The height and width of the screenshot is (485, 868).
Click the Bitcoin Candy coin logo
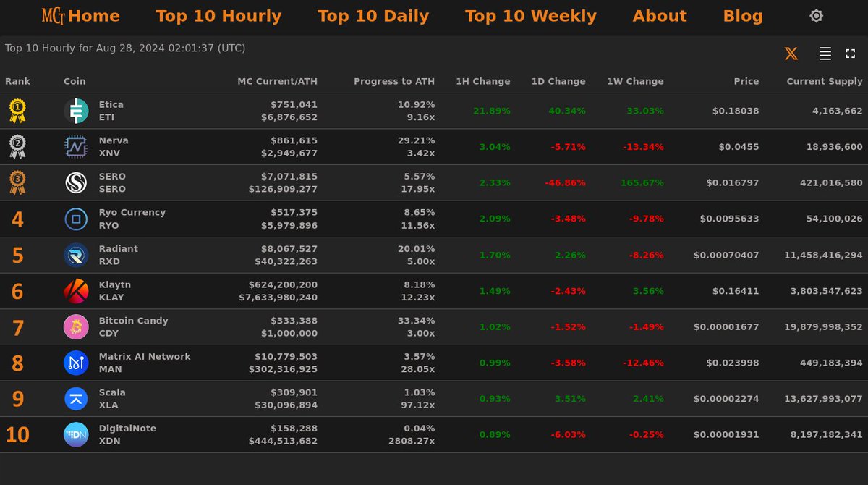click(x=76, y=327)
